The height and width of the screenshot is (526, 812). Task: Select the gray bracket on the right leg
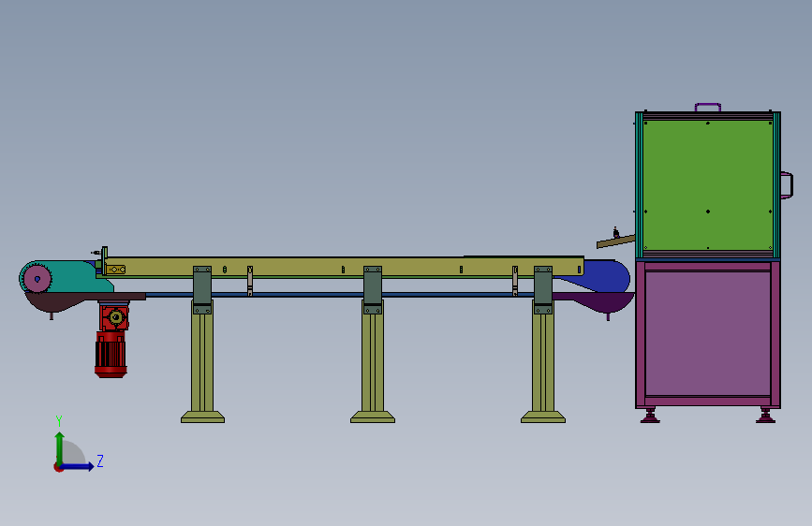click(543, 290)
